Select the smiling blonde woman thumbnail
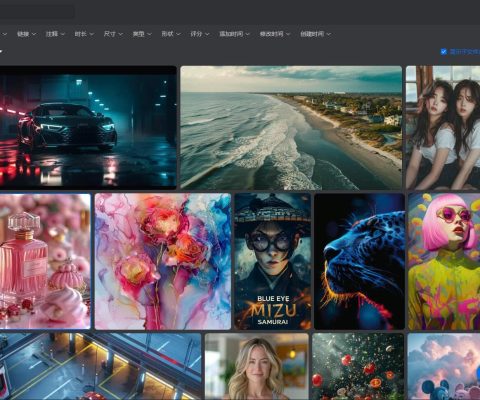 click(x=257, y=366)
